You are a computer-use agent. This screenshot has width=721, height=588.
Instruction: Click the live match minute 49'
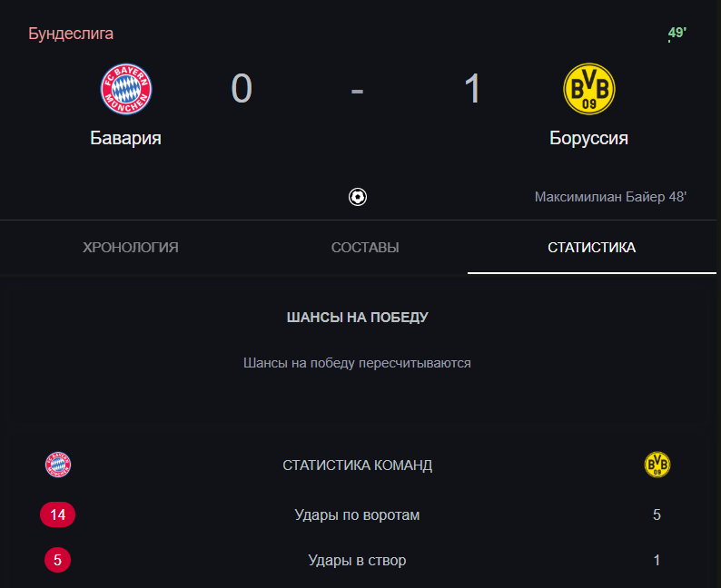click(x=677, y=34)
